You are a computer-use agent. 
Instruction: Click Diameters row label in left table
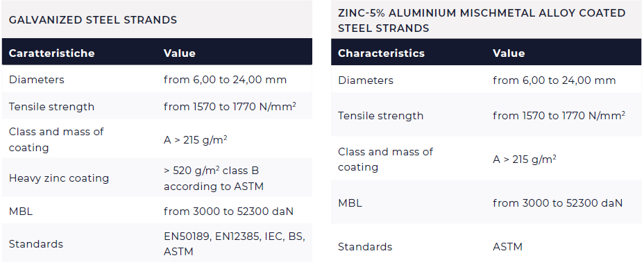click(x=37, y=80)
